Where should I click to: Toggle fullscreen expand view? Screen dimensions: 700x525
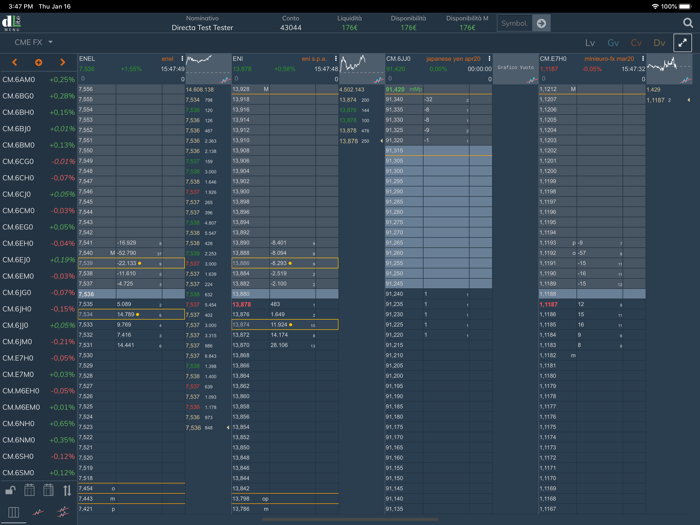[x=682, y=43]
